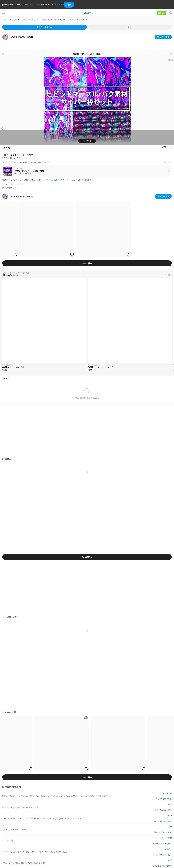Open the #TRPG tag link

pos(27,180)
